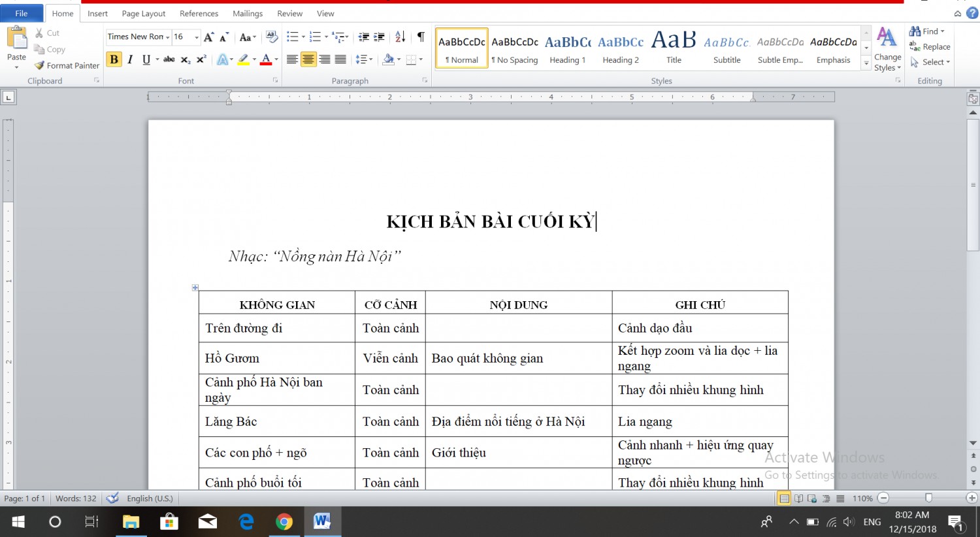980x537 pixels.
Task: Open the Change Case dropdown
Action: [248, 37]
